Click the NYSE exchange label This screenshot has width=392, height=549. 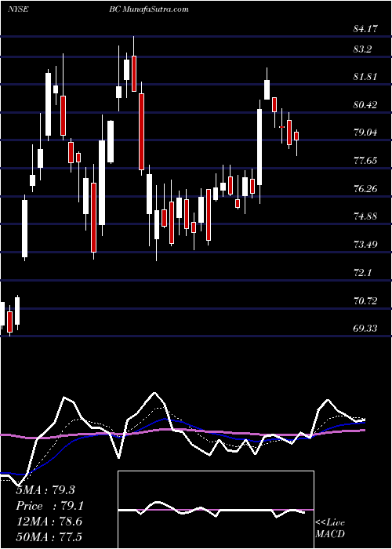(x=18, y=9)
